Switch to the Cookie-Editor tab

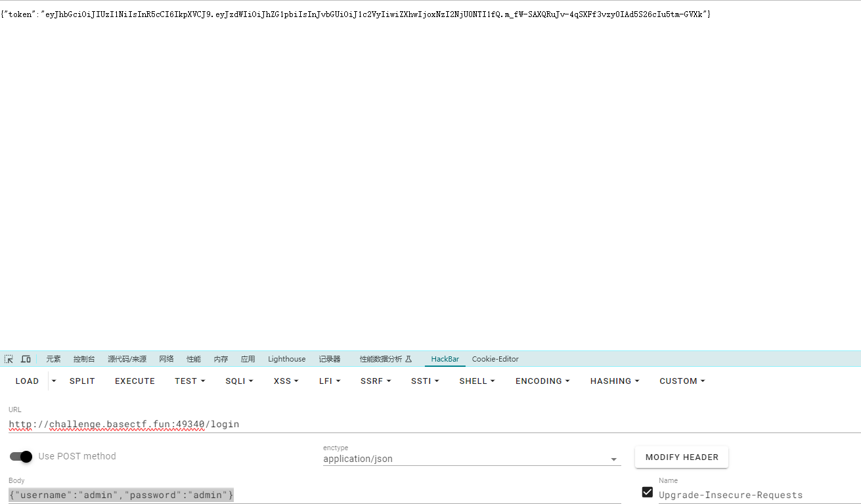pyautogui.click(x=495, y=359)
